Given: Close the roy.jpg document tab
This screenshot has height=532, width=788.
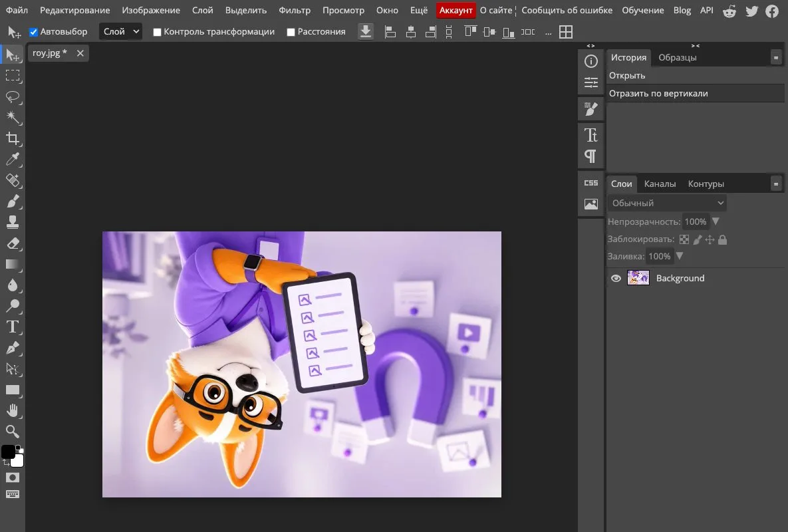Looking at the screenshot, I should 80,53.
